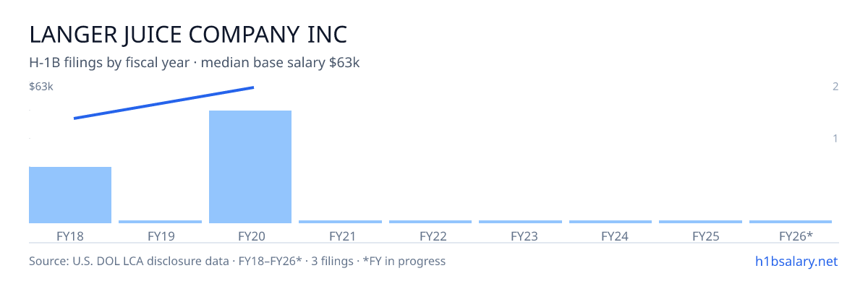Screen dimensions: 868x289
Task: Click the source DOL LCA disclosure text
Action: pos(237,261)
